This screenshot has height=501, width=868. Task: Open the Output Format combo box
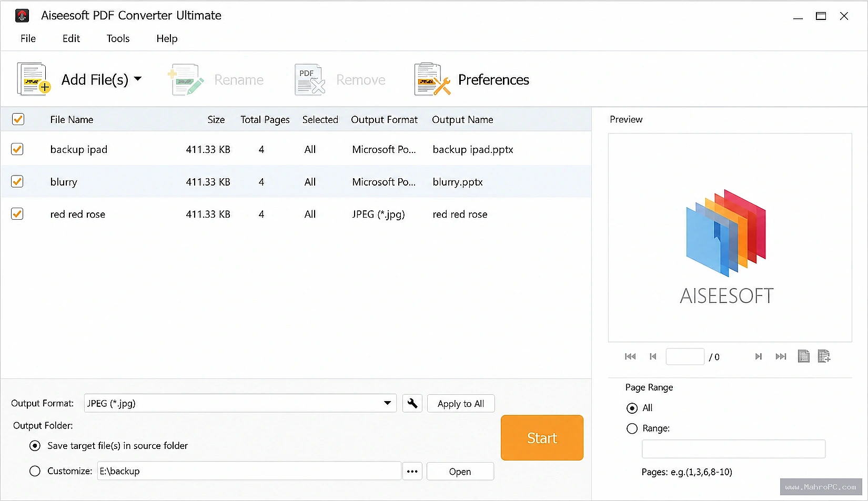coord(240,403)
